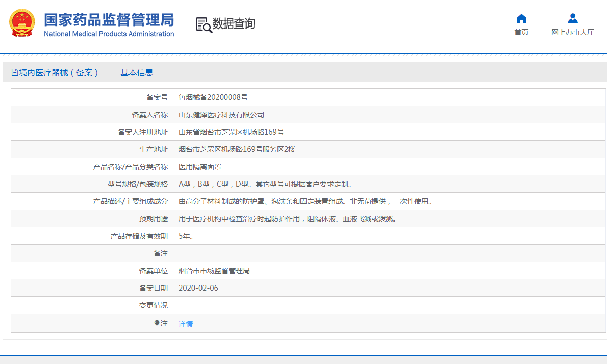Click the 备注 row label
Image resolution: width=607 pixels, height=364 pixels.
[161, 253]
